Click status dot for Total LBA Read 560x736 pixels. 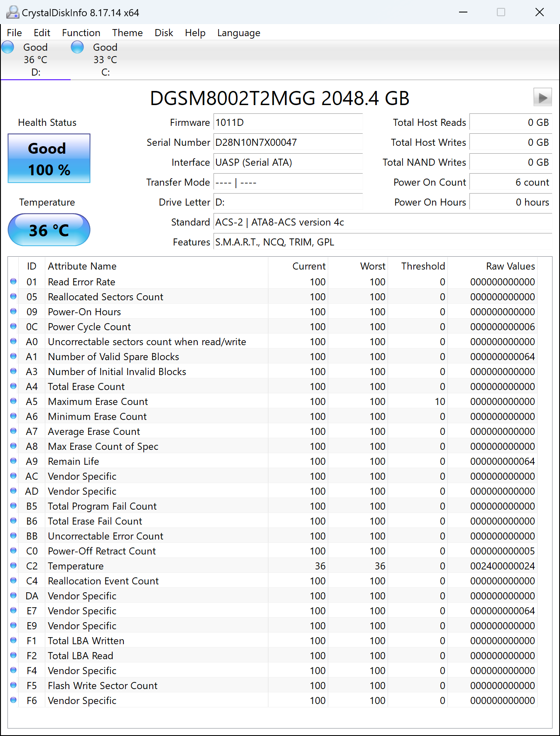click(13, 655)
